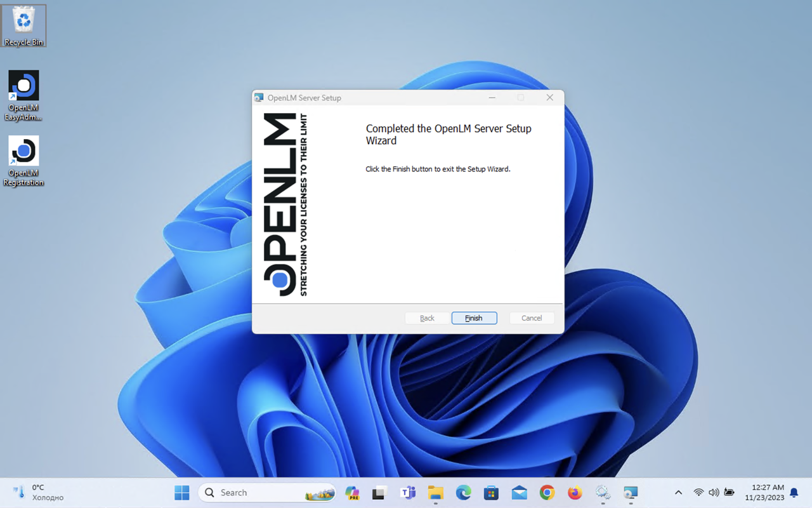The image size is (812, 508).
Task: Minimize the OpenLM Server Setup window
Action: [x=492, y=98]
